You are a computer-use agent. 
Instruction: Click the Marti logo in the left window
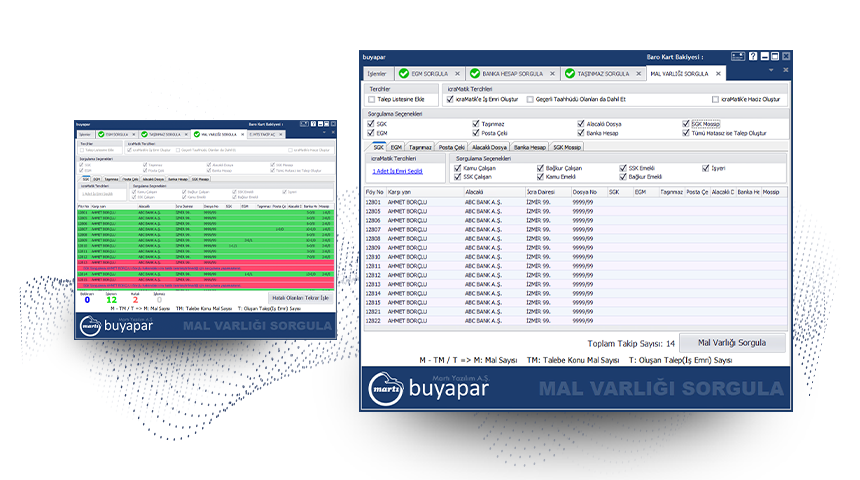pos(90,326)
